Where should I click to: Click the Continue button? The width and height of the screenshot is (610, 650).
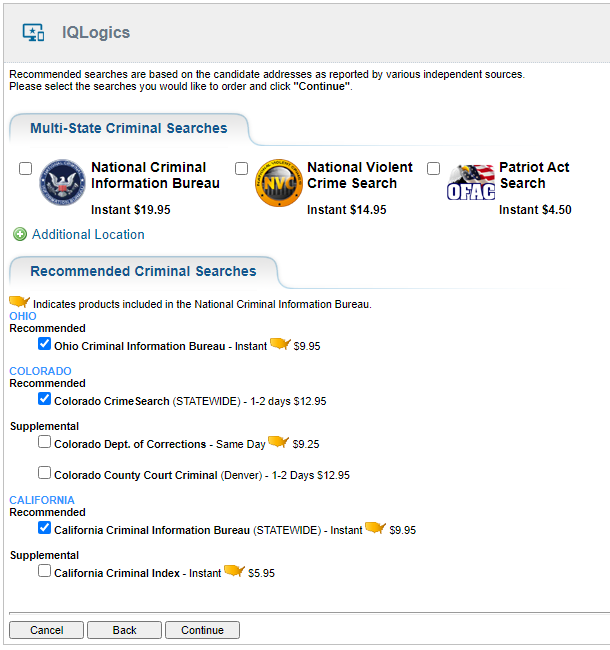coord(202,630)
